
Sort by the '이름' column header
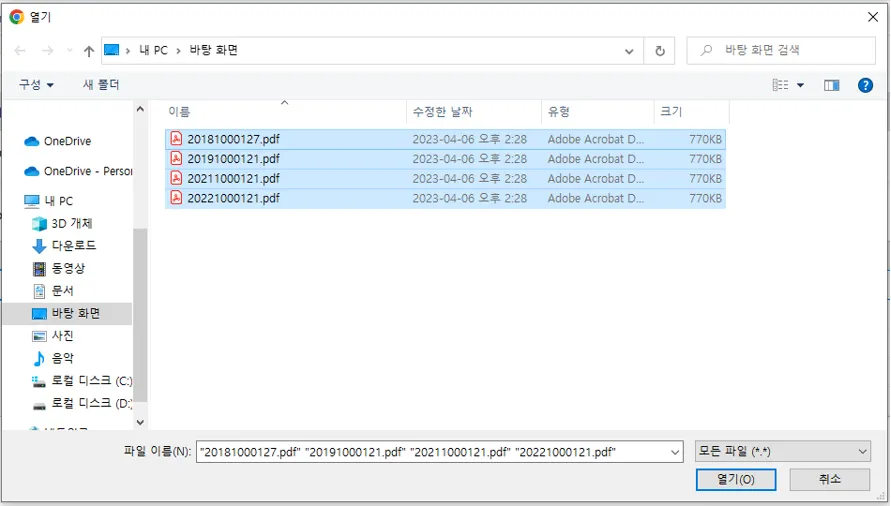(286, 111)
